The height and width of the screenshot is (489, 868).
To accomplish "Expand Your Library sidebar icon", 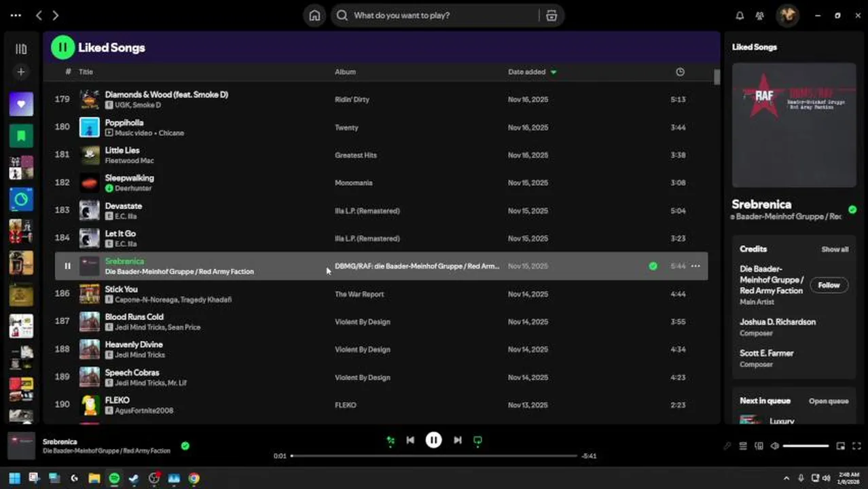I will click(21, 49).
